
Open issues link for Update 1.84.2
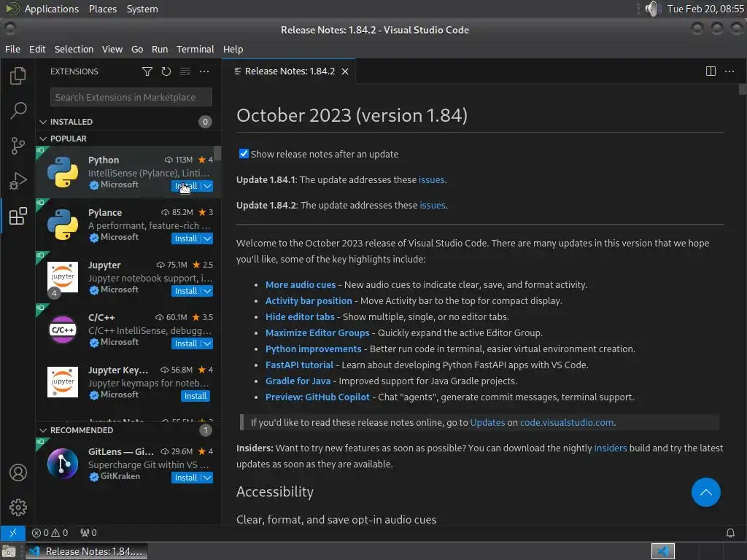click(x=433, y=206)
